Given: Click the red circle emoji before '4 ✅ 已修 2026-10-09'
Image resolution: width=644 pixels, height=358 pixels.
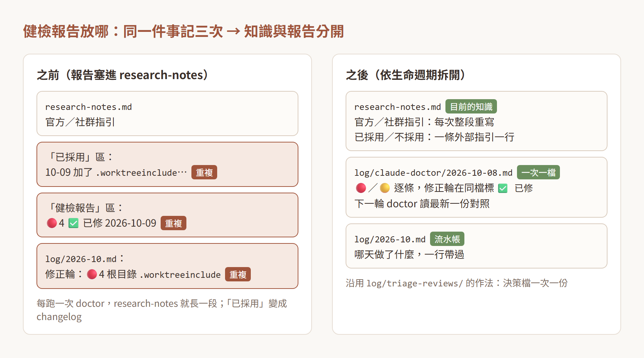Looking at the screenshot, I should click(52, 223).
